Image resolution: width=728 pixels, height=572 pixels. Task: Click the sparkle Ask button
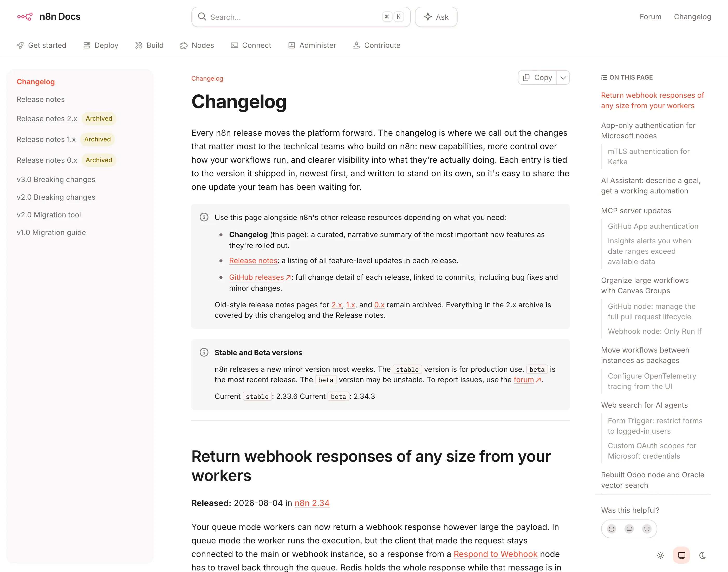click(x=436, y=17)
